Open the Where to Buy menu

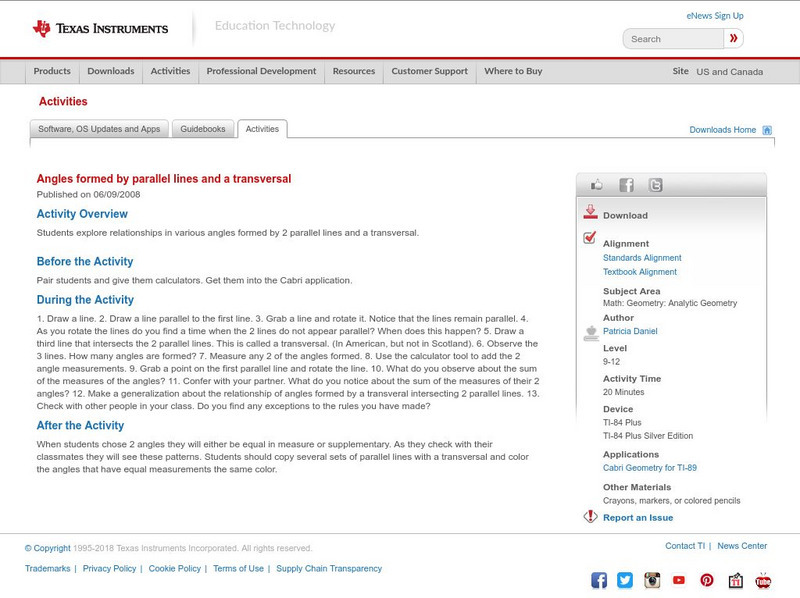tap(513, 71)
